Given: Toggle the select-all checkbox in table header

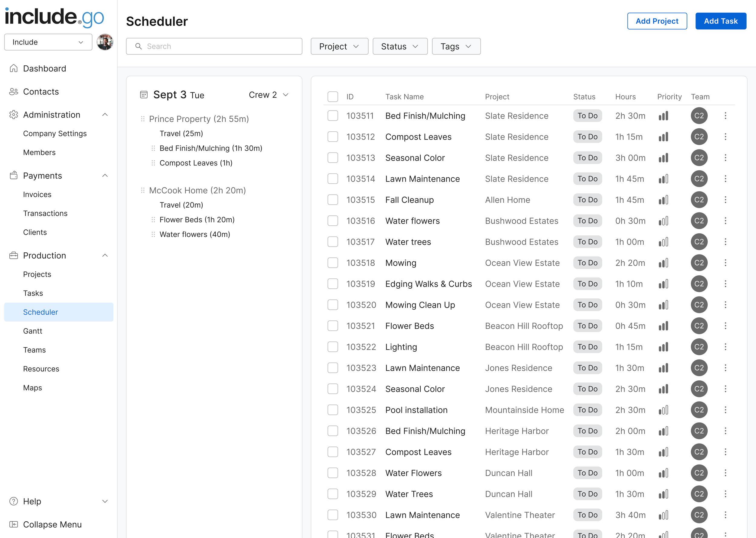Looking at the screenshot, I should point(333,97).
